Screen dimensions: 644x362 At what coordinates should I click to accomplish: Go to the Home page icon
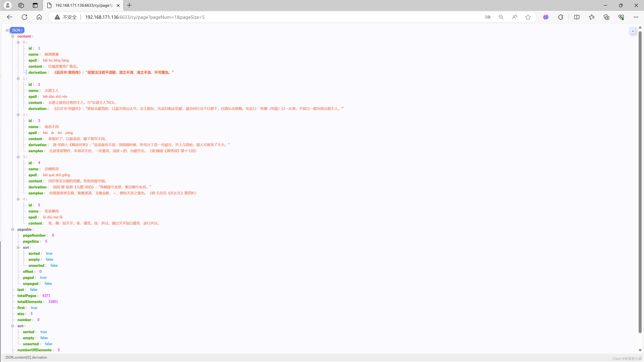point(39,17)
